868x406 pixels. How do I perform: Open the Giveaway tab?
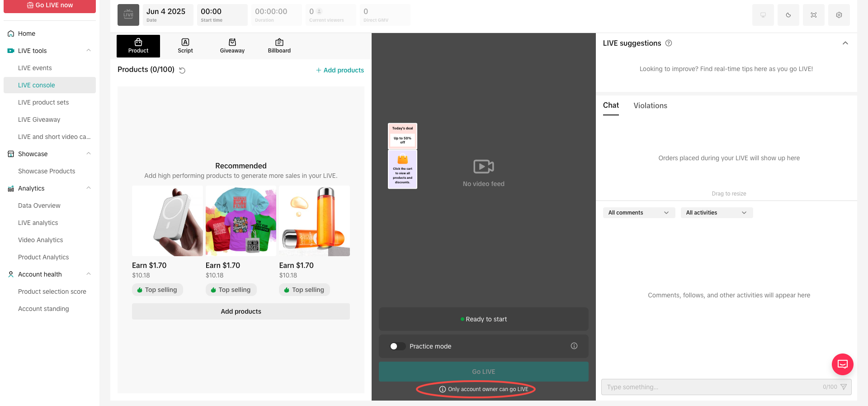click(x=232, y=46)
